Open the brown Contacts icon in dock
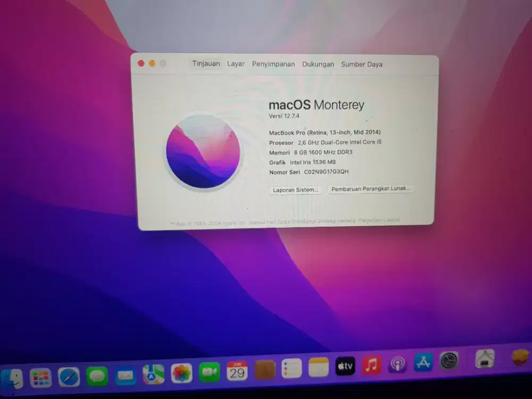 (x=264, y=370)
